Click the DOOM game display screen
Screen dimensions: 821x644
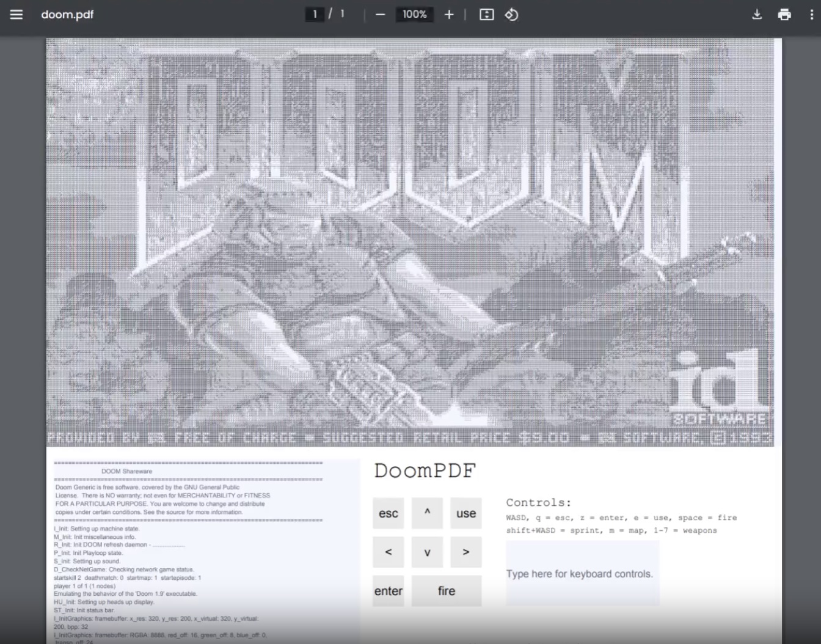coord(410,242)
